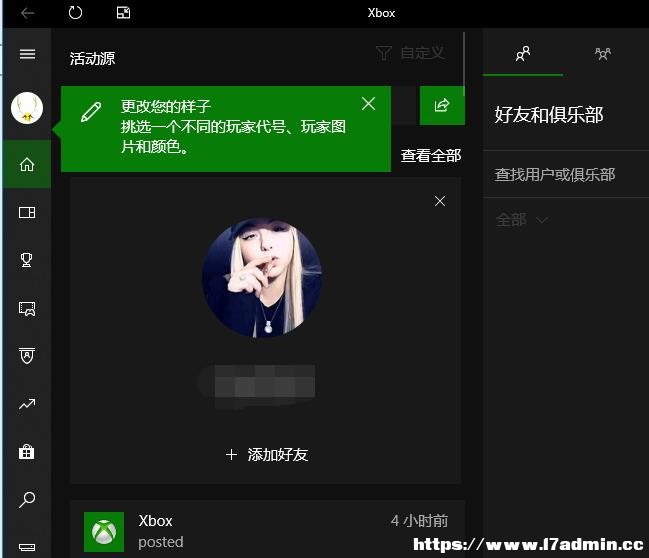Click the 自定义 filter button
Image resolution: width=649 pixels, height=558 pixels.
coord(410,53)
